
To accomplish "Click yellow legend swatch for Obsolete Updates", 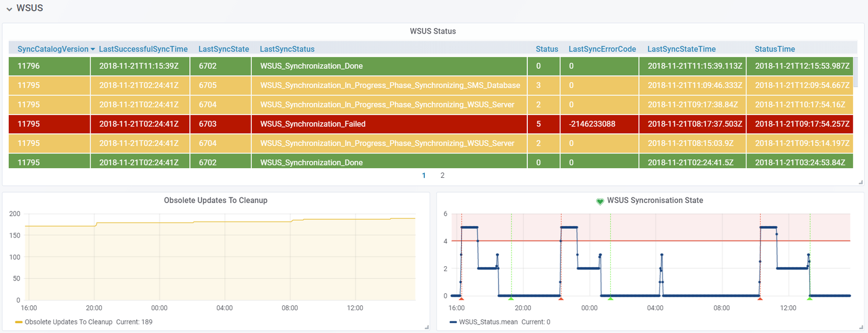I will [x=19, y=322].
